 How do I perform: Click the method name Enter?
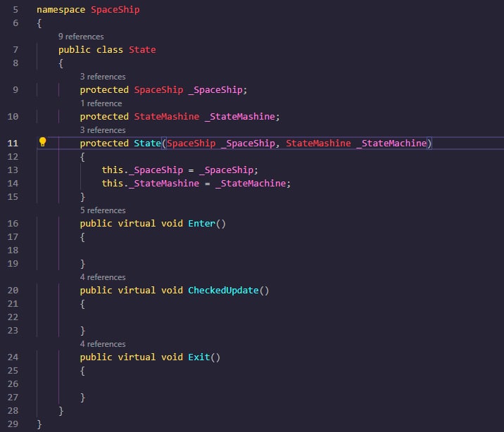pyautogui.click(x=201, y=224)
